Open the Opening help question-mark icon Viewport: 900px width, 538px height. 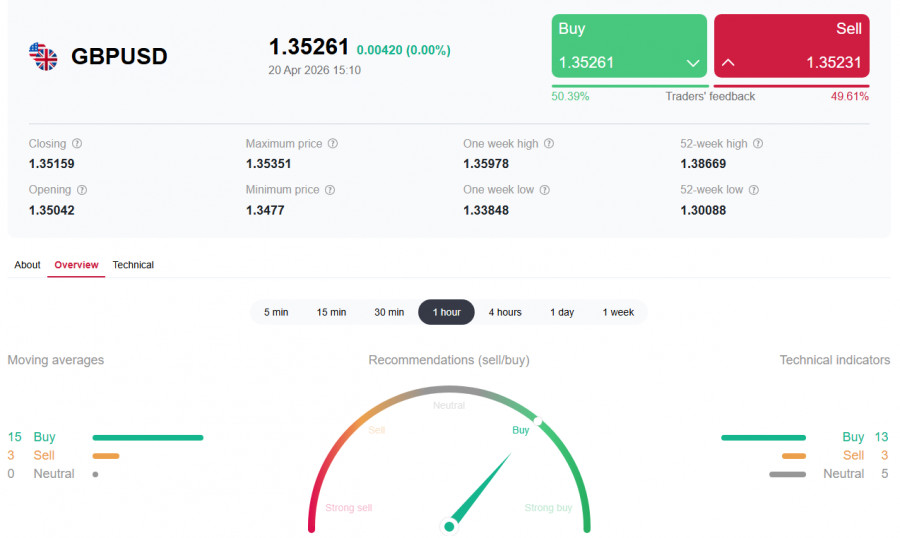(82, 189)
